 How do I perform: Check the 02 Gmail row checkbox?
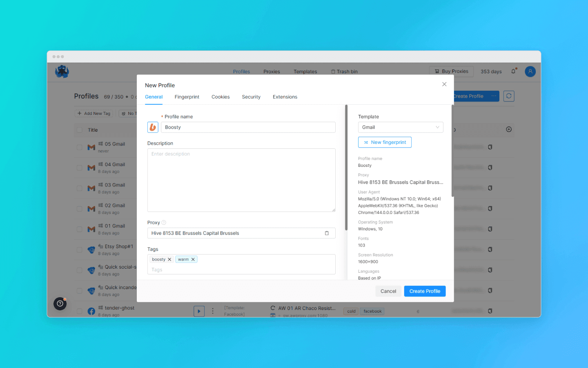pyautogui.click(x=80, y=209)
